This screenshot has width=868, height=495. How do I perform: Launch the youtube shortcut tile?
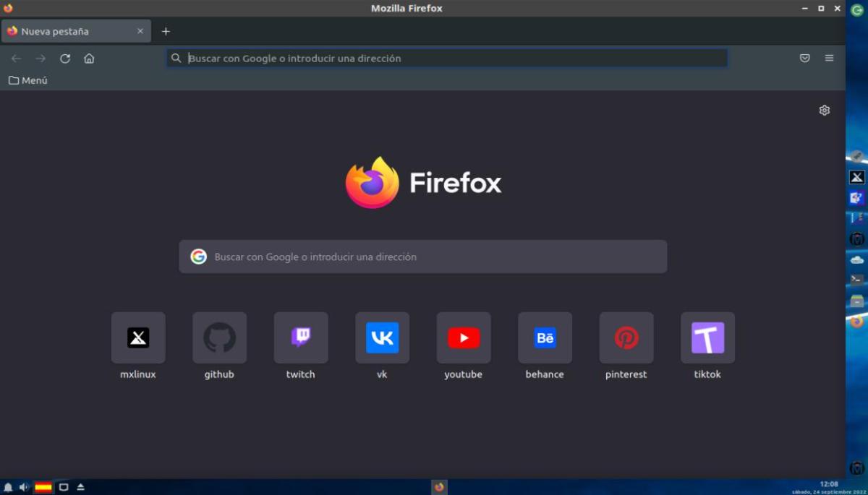pyautogui.click(x=464, y=337)
